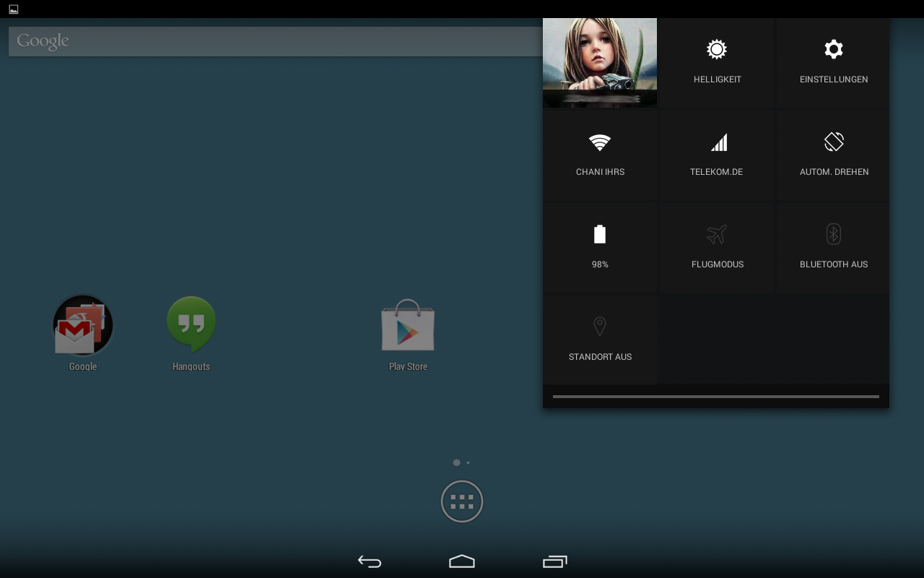Launch the Play Store app

pos(408,332)
